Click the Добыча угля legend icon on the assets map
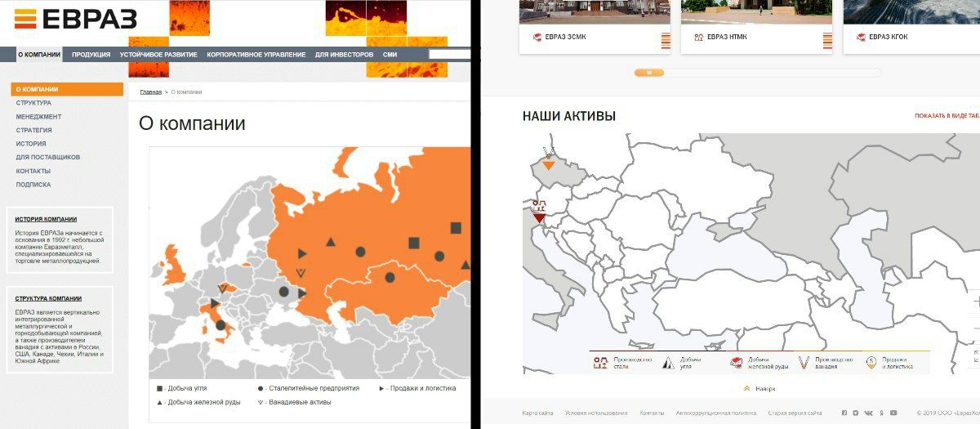 coord(667,364)
